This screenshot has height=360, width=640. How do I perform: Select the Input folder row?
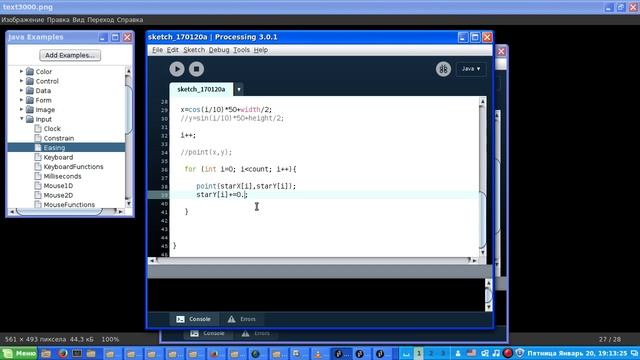(39, 119)
